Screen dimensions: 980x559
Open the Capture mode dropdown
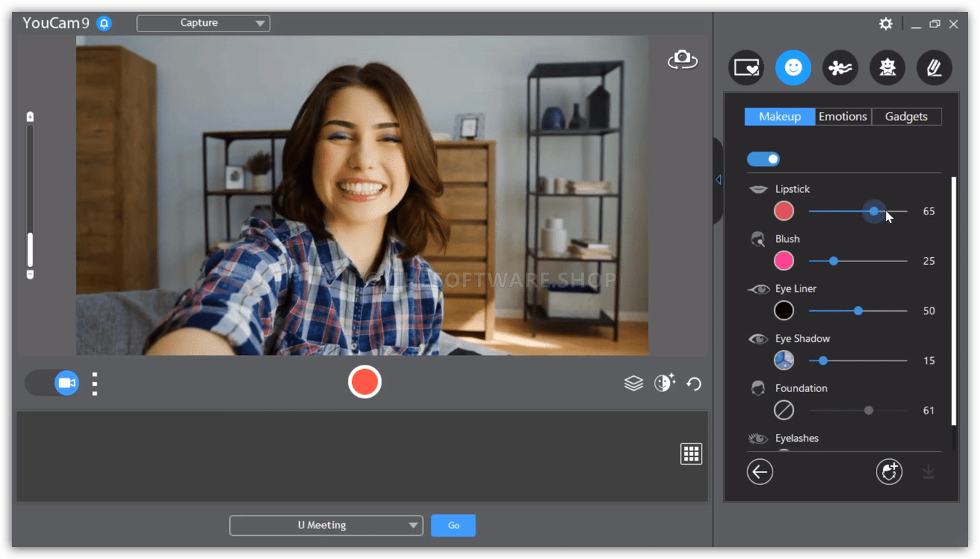203,23
